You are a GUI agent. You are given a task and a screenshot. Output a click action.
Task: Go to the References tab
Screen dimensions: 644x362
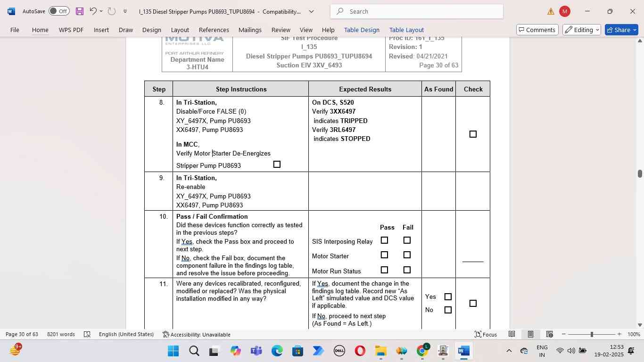point(214,30)
